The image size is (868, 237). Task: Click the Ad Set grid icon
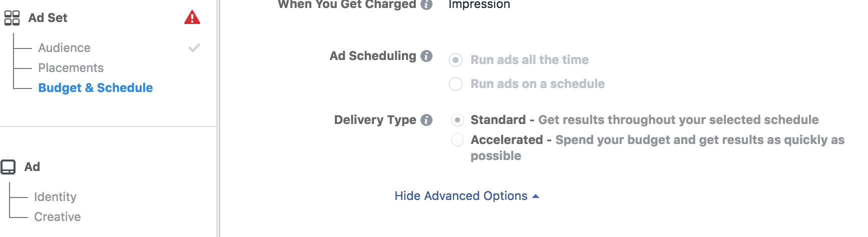[x=12, y=18]
